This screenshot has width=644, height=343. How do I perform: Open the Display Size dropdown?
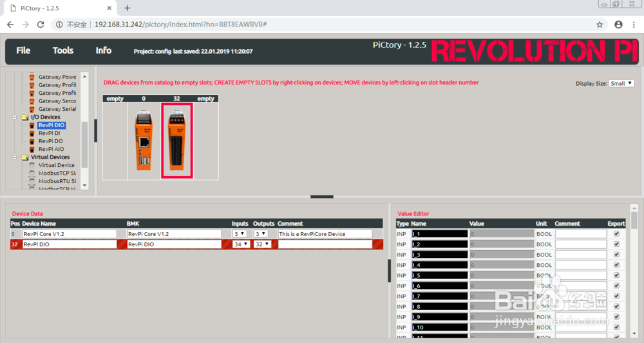[x=621, y=83]
